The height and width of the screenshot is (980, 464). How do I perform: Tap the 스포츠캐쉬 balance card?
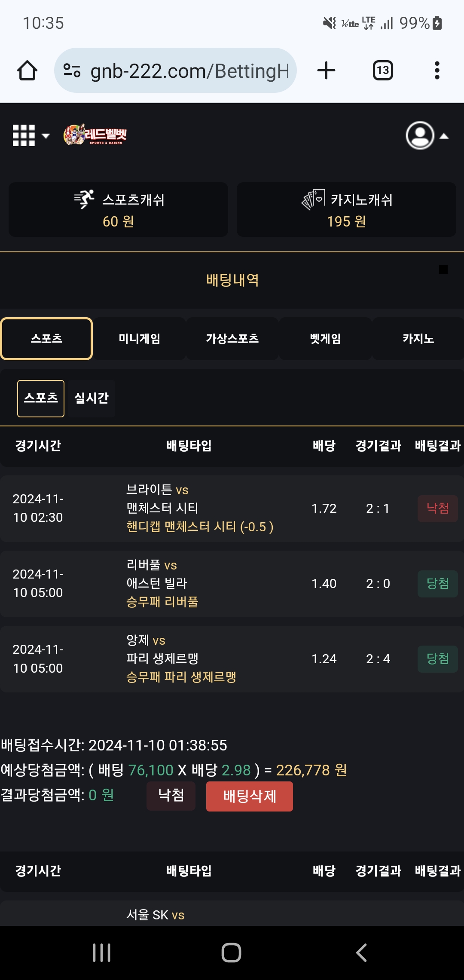[118, 210]
